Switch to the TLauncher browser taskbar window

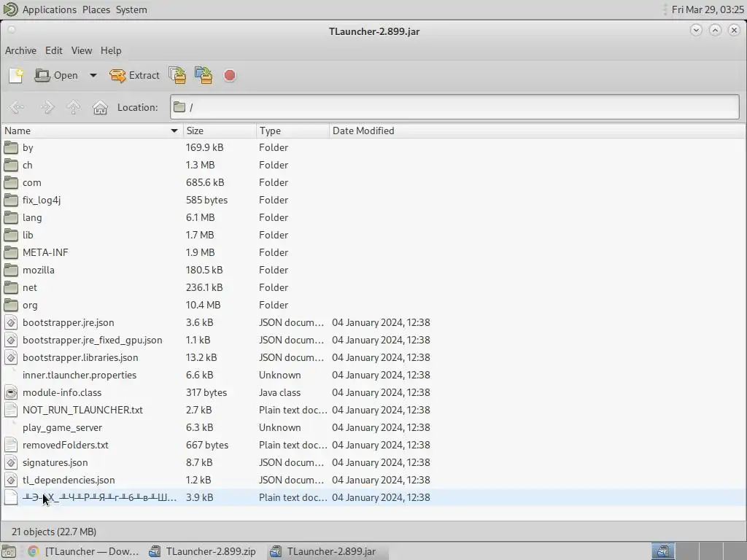(x=84, y=551)
